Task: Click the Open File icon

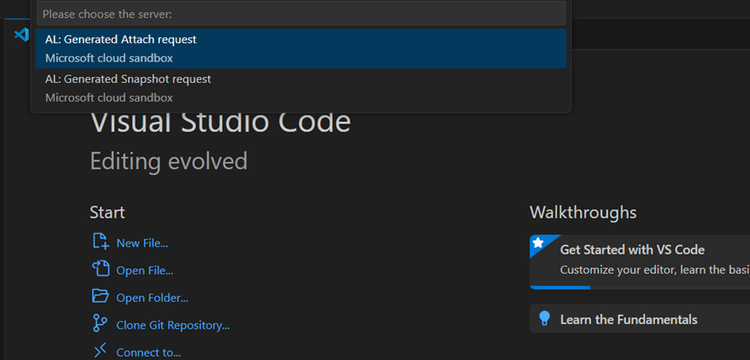Action: 100,269
